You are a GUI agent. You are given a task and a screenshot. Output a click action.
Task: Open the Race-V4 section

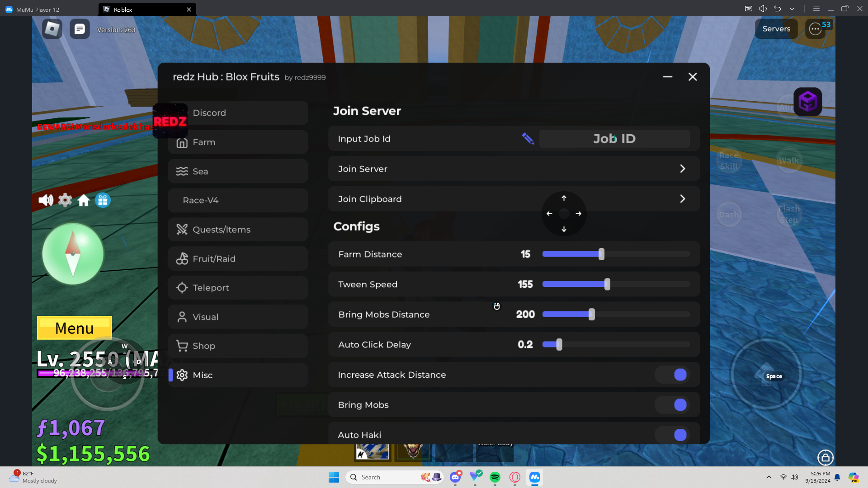pyautogui.click(x=238, y=200)
